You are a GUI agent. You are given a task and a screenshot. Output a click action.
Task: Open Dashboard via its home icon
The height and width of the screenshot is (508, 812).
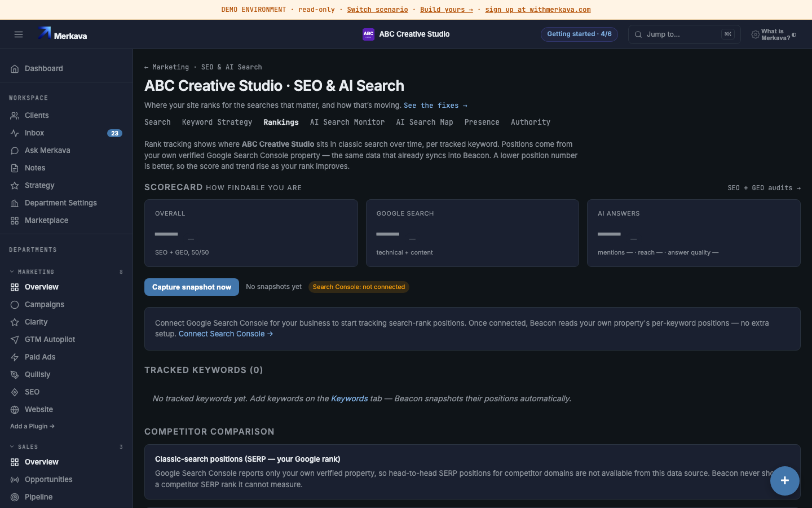tap(15, 69)
